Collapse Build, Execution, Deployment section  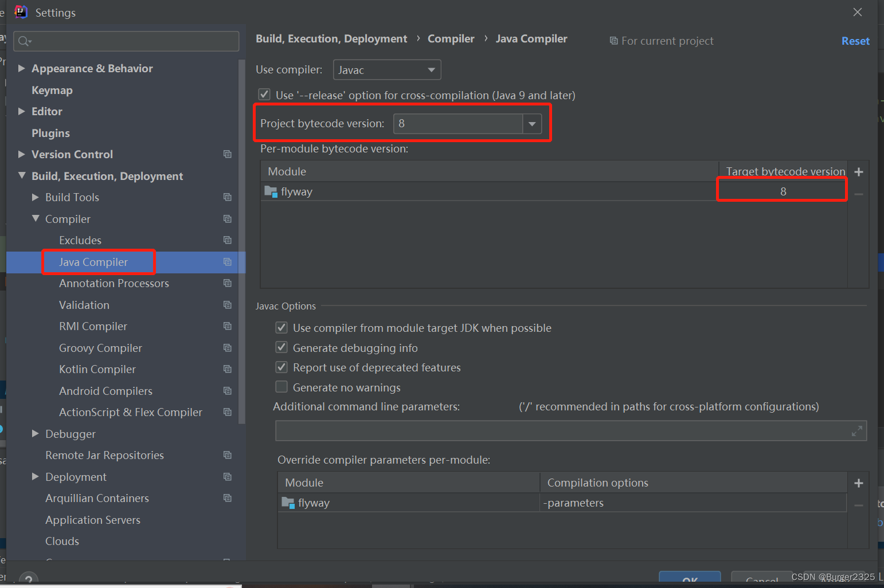point(22,175)
